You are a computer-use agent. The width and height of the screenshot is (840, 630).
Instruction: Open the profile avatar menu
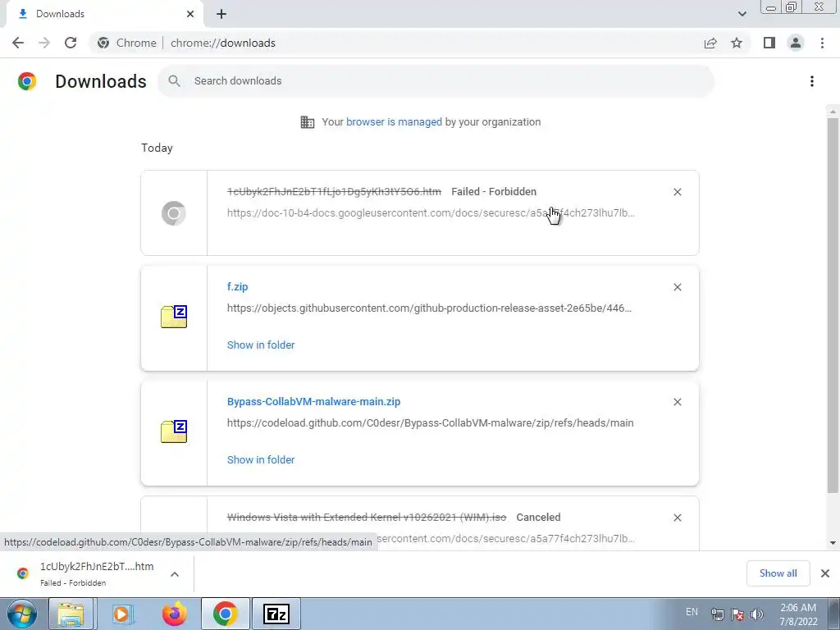tap(796, 43)
